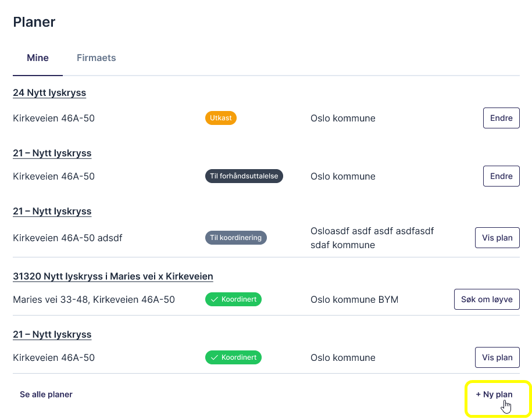Open the bottom 21 – Nytt lyskryss Koordinert plan

(x=52, y=335)
